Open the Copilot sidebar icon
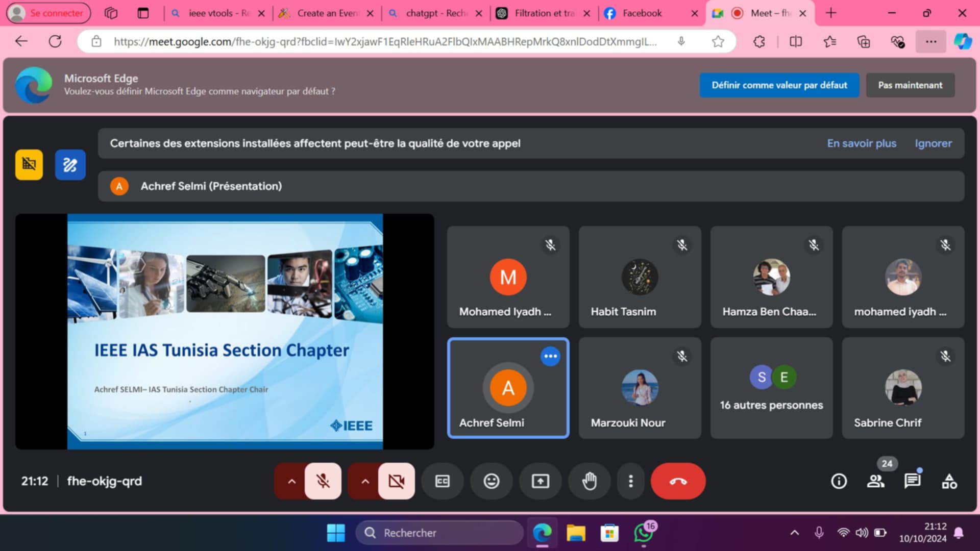The width and height of the screenshot is (980, 551). (963, 41)
